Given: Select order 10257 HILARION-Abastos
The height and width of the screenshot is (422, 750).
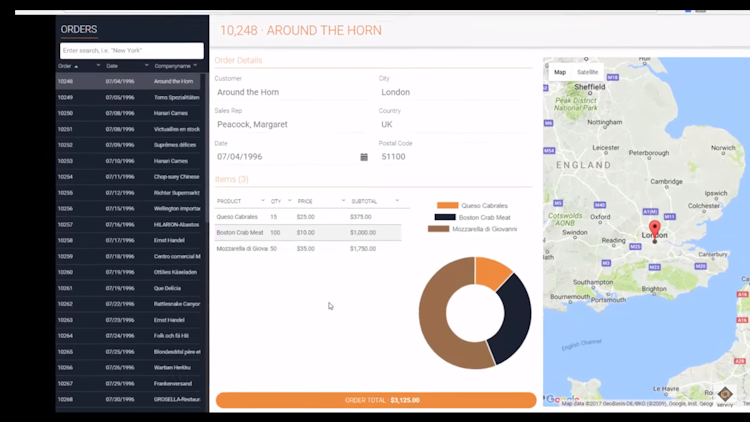Looking at the screenshot, I should [129, 224].
